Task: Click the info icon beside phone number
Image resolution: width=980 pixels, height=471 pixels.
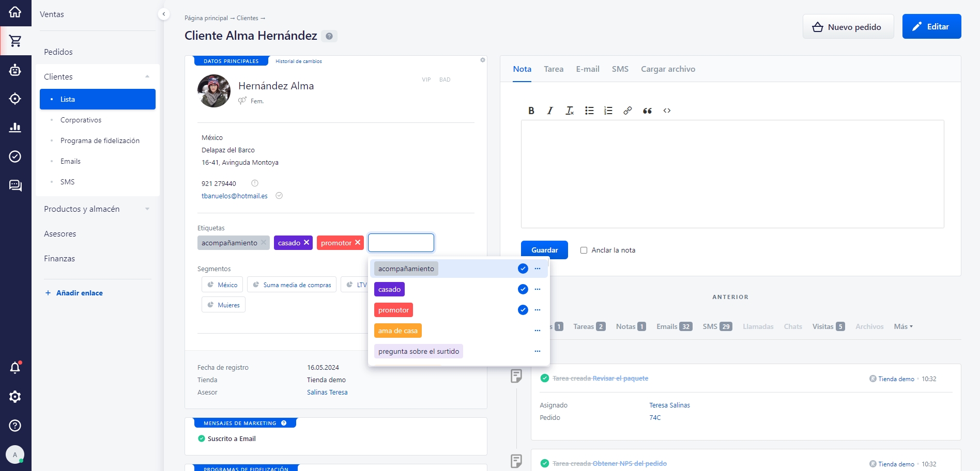Action: 255,183
